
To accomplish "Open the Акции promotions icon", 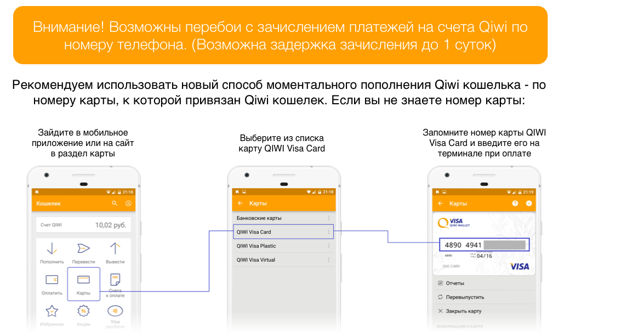I will tap(83, 312).
